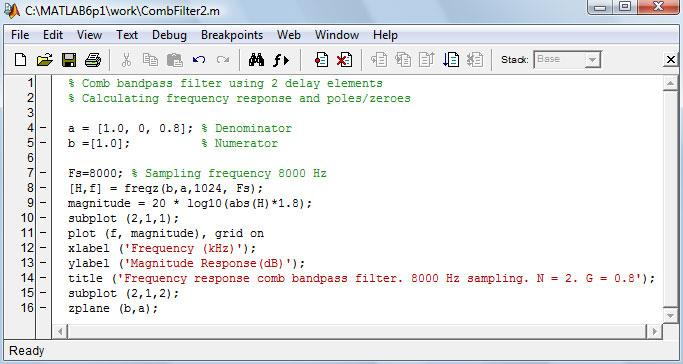
Task: Click the 'Ready' status bar text
Action: 26,351
